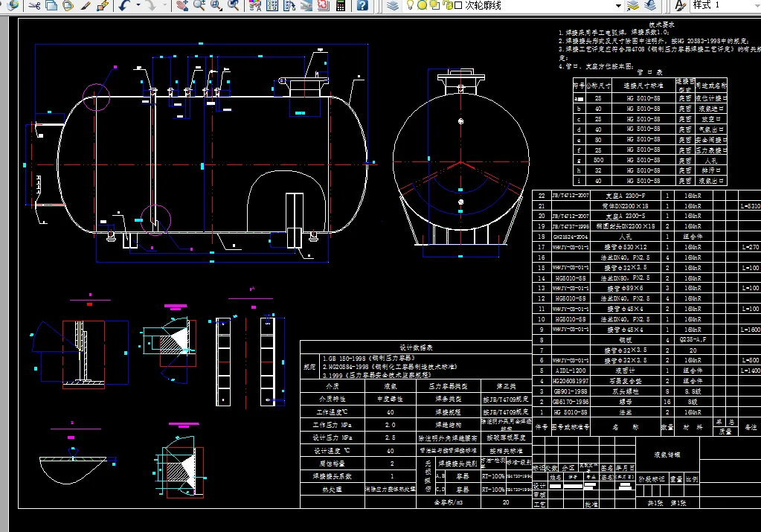
Task: Click the Cut scissors icon
Action: (x=34, y=5)
